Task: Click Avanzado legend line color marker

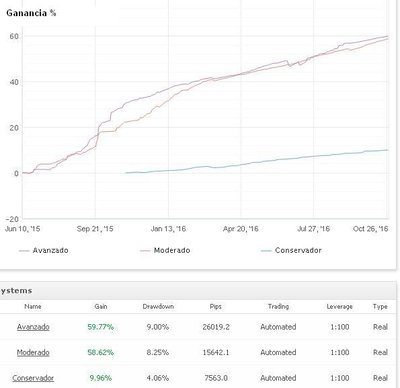Action: coord(24,251)
